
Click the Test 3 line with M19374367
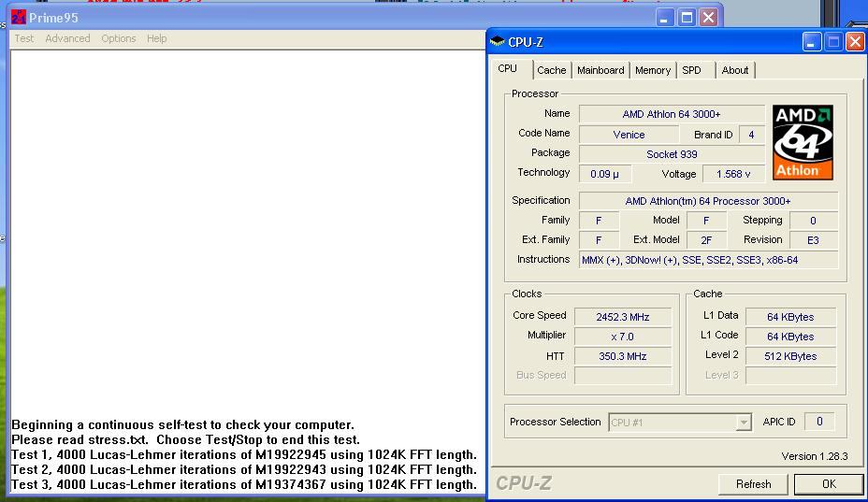[244, 485]
